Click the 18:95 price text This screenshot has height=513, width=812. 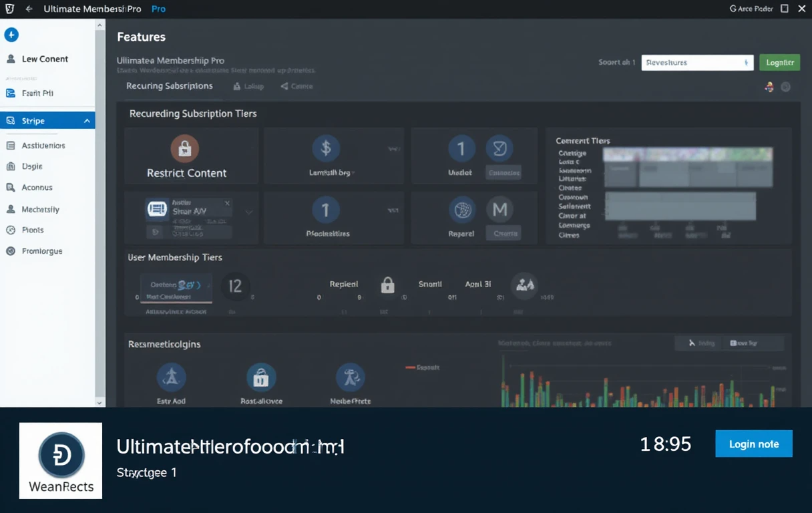tap(666, 444)
